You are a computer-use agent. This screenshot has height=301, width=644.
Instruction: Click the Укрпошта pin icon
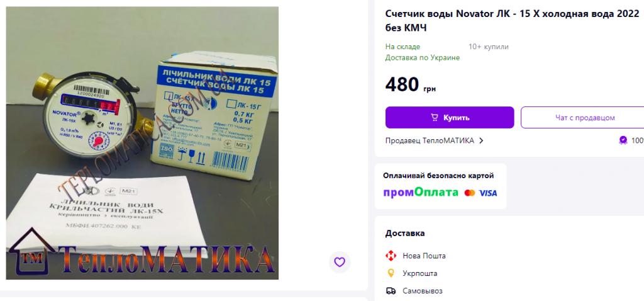(391, 273)
